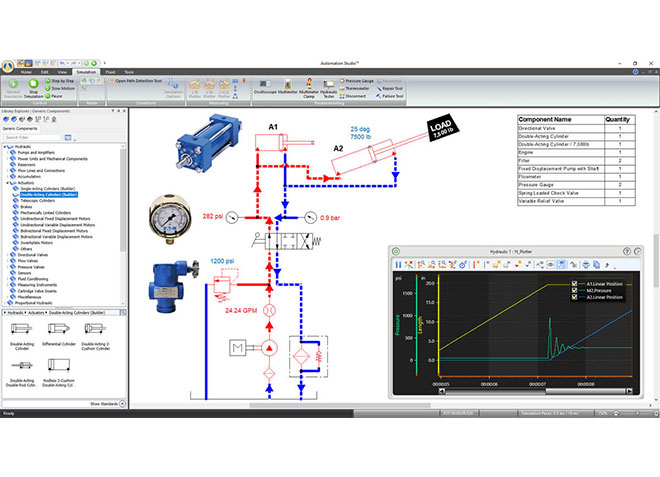Expand Directional Valves node

coord(8,255)
